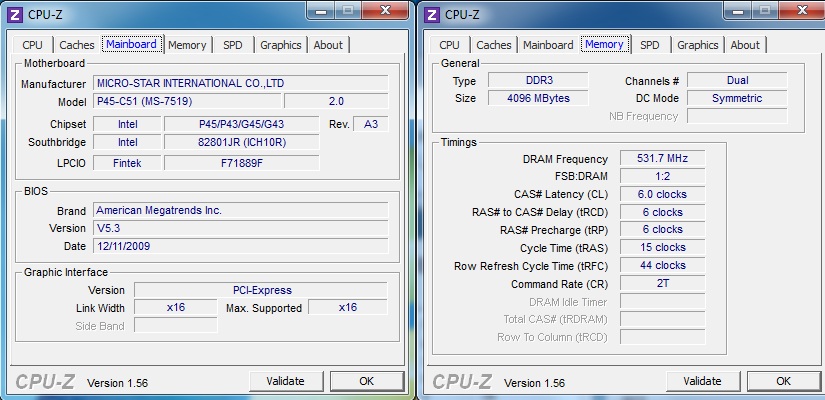Minimize the left CPU-Z window
The height and width of the screenshot is (400, 825).
(x=321, y=11)
